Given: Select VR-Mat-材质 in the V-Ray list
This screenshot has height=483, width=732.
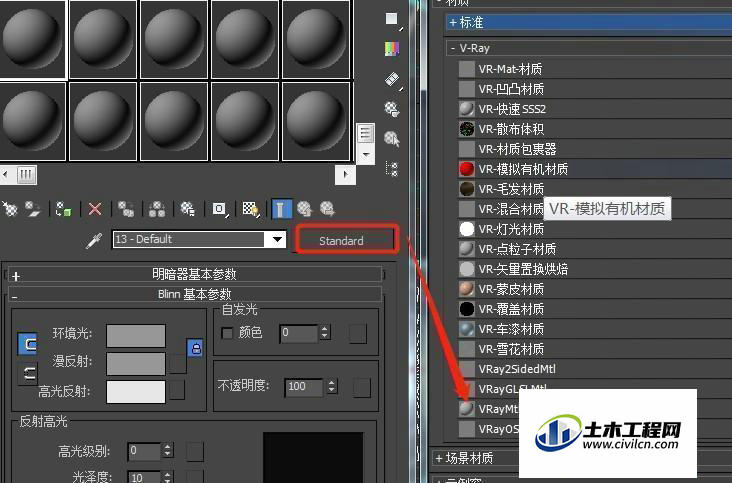Looking at the screenshot, I should pyautogui.click(x=595, y=69).
